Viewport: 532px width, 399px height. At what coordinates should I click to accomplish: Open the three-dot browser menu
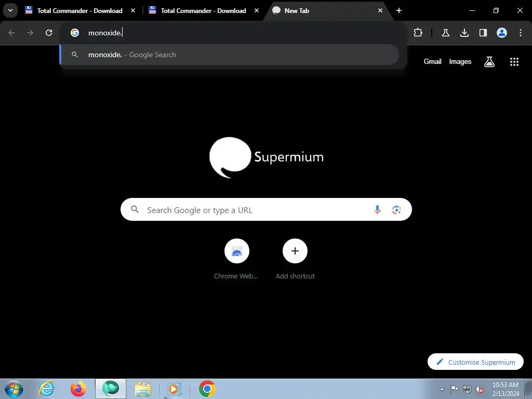[521, 33]
